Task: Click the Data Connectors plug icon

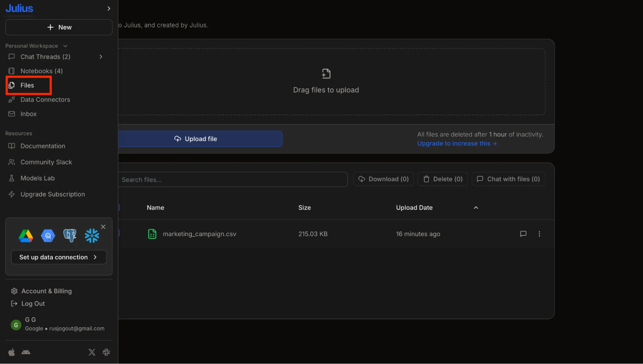Action: tap(12, 100)
